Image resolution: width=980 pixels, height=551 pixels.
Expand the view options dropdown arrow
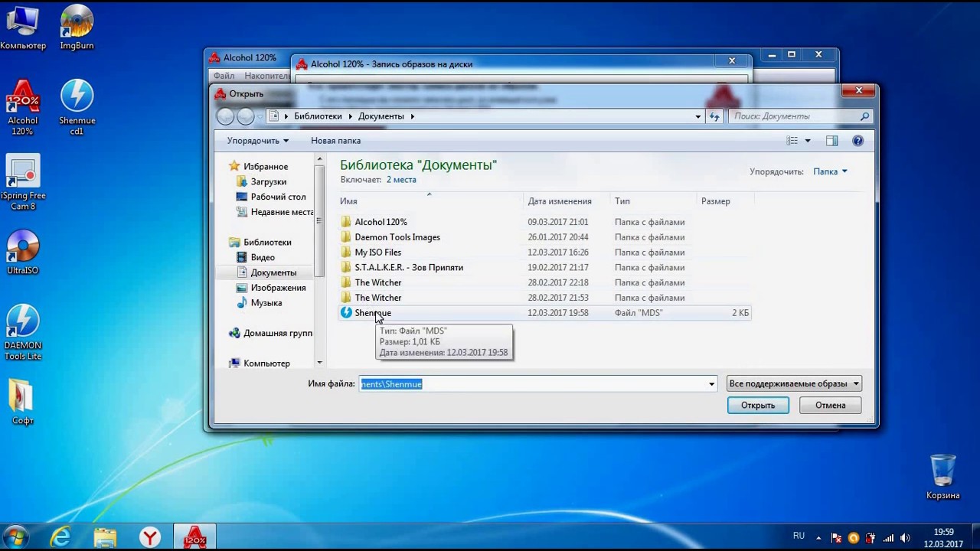coord(807,141)
